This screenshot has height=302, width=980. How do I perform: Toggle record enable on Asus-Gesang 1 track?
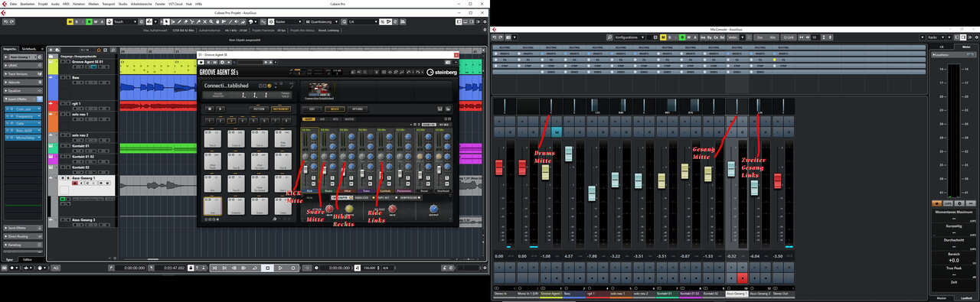click(75, 183)
